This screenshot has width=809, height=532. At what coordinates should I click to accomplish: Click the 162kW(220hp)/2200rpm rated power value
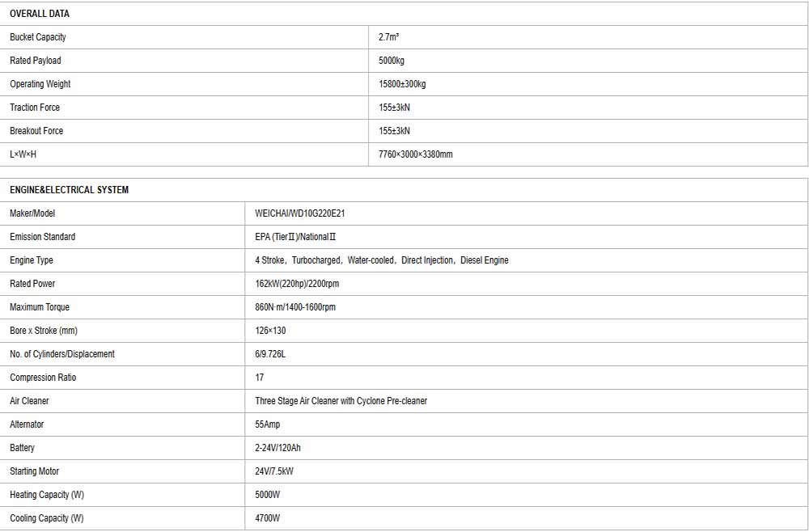[x=297, y=284]
